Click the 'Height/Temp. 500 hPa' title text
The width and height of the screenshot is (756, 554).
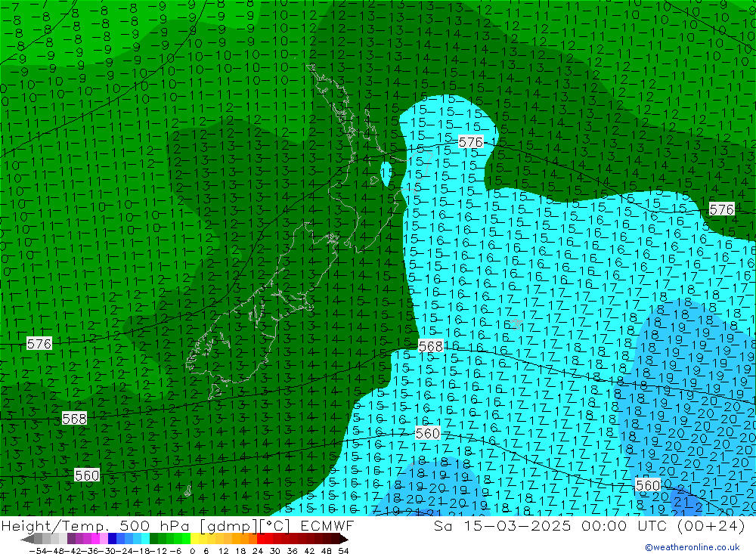[95, 526]
